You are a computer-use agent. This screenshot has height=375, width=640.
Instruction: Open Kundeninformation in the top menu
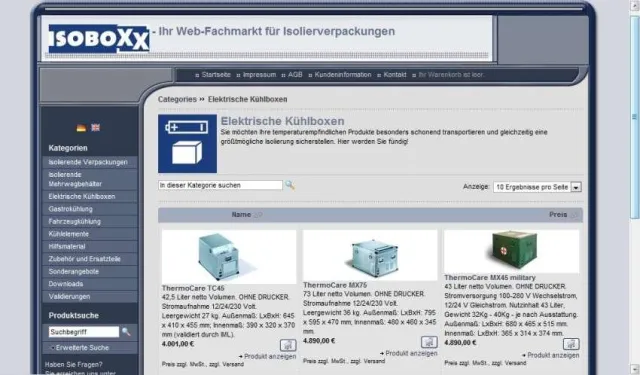pyautogui.click(x=343, y=75)
